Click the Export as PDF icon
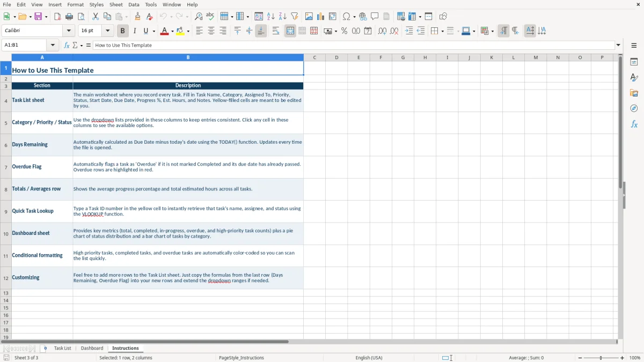The height and width of the screenshot is (362, 644). (57, 17)
